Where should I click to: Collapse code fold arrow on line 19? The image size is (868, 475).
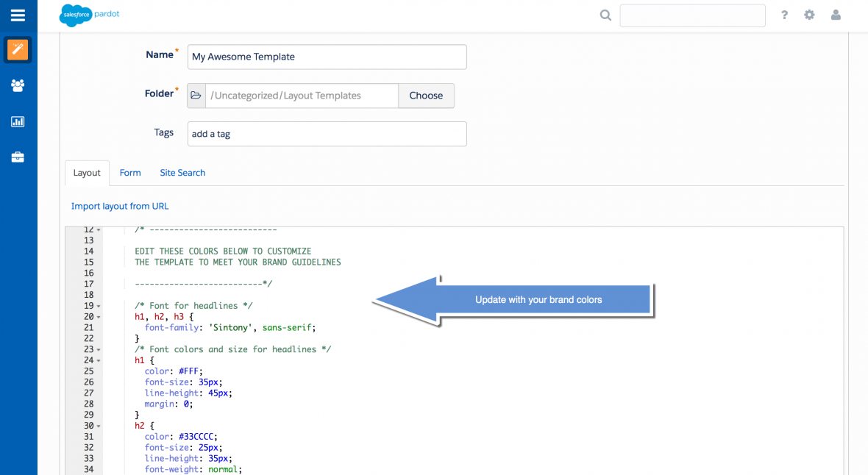(x=99, y=306)
